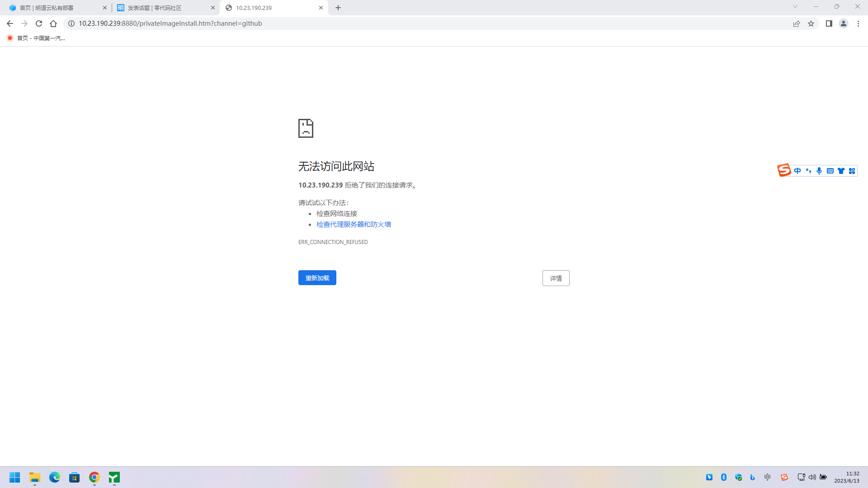This screenshot has height=488, width=868.
Task: Toggle full/half-width punctuation on Sogou bar
Action: (x=809, y=171)
